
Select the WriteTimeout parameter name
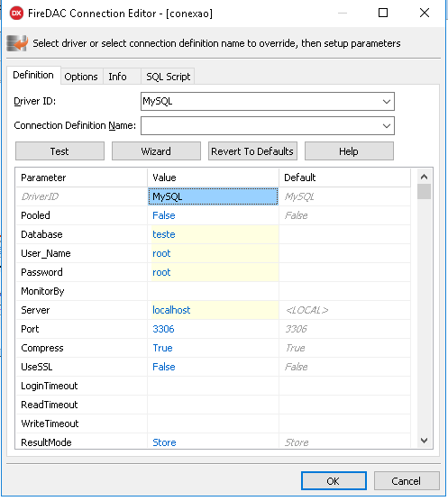pos(50,424)
